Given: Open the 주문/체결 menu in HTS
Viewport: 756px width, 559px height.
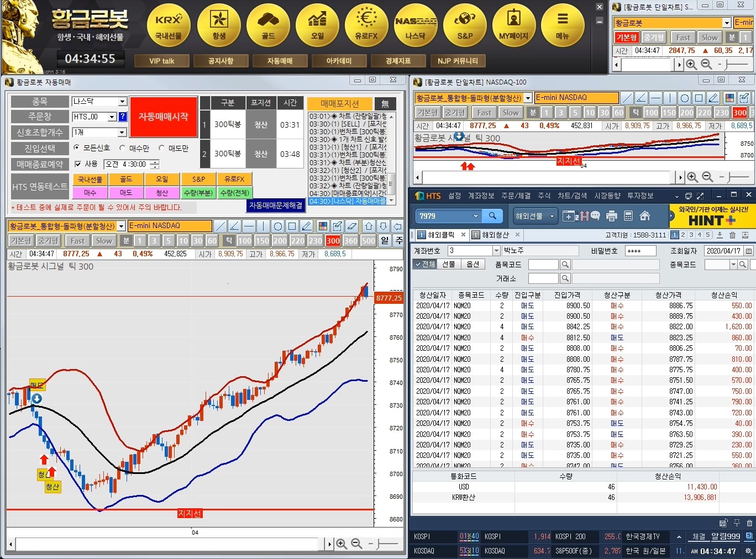Looking at the screenshot, I should [516, 196].
